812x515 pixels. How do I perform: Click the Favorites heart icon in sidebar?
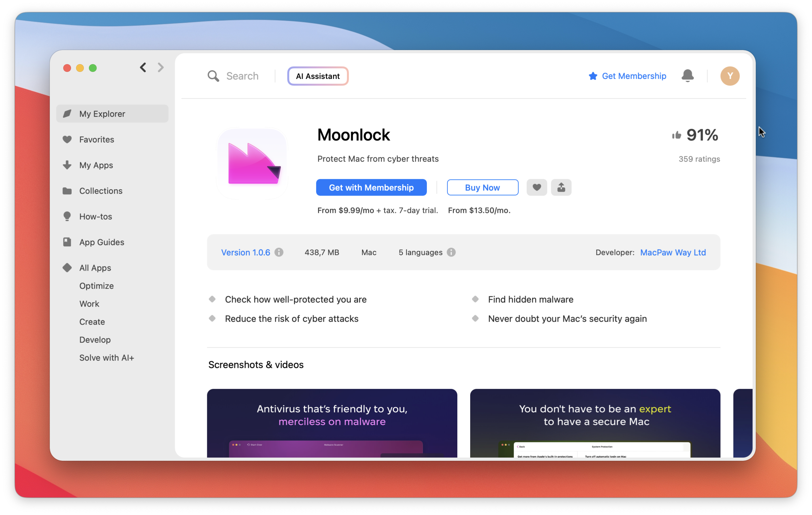click(67, 139)
